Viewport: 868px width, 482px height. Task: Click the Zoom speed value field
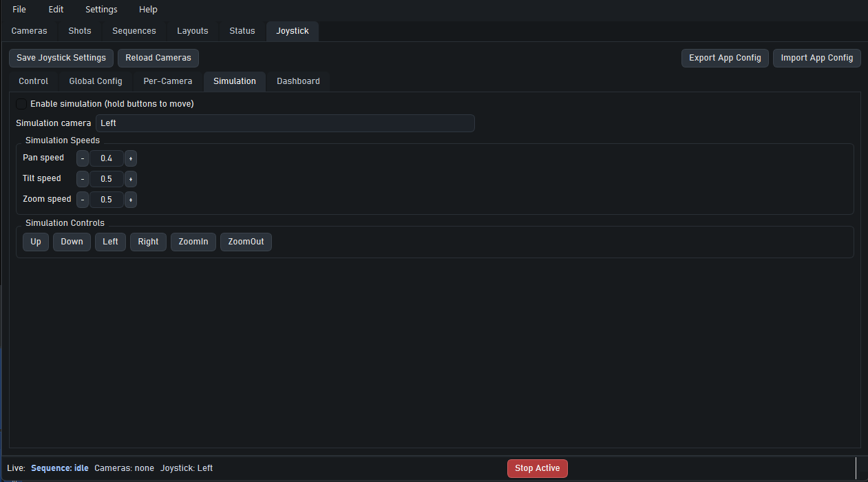pyautogui.click(x=106, y=200)
